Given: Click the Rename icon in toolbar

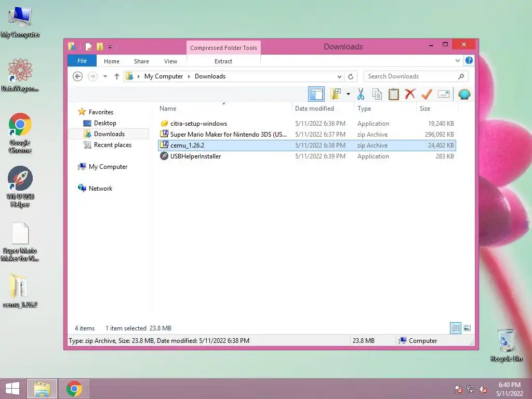Looking at the screenshot, I should click(x=444, y=94).
